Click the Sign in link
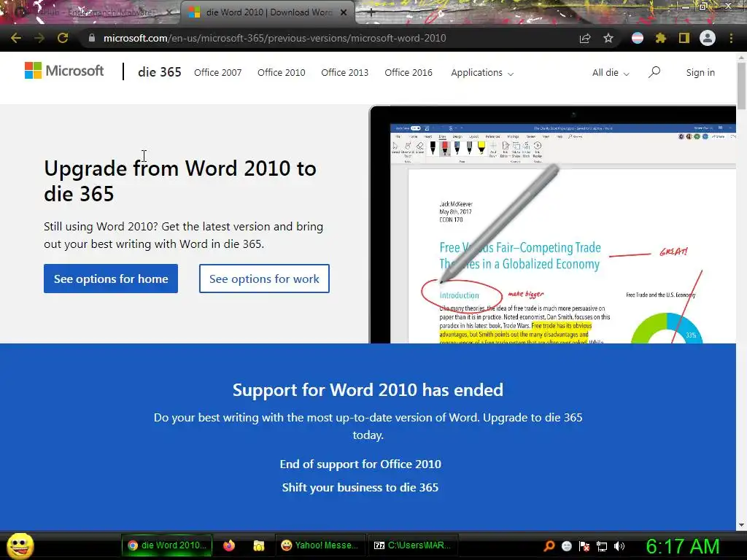747x560 pixels. pos(700,72)
